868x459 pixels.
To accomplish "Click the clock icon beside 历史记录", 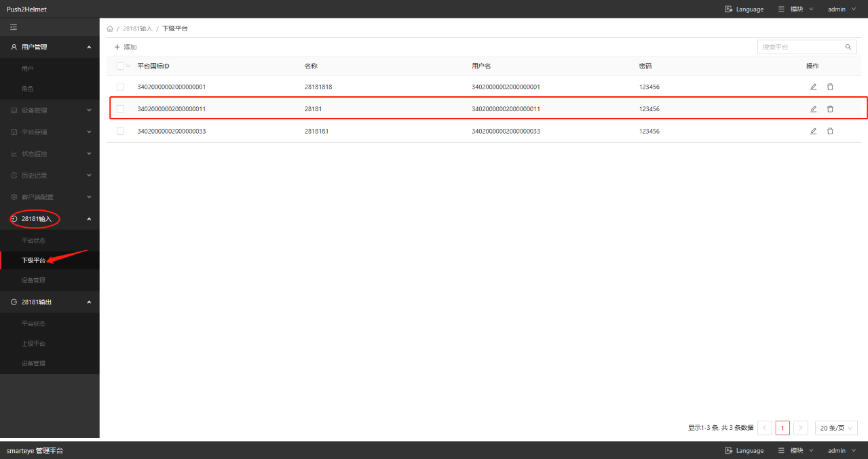I will (x=14, y=175).
